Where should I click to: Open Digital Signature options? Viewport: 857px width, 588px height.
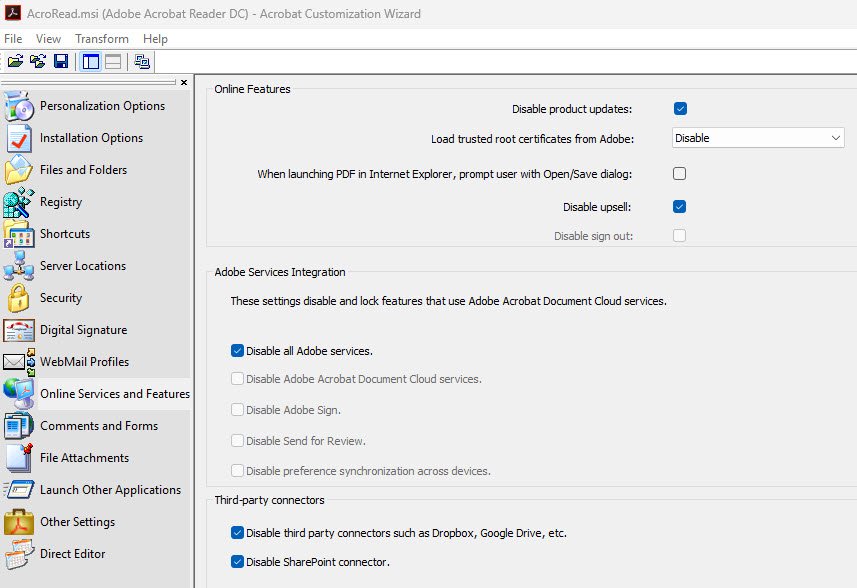click(83, 330)
